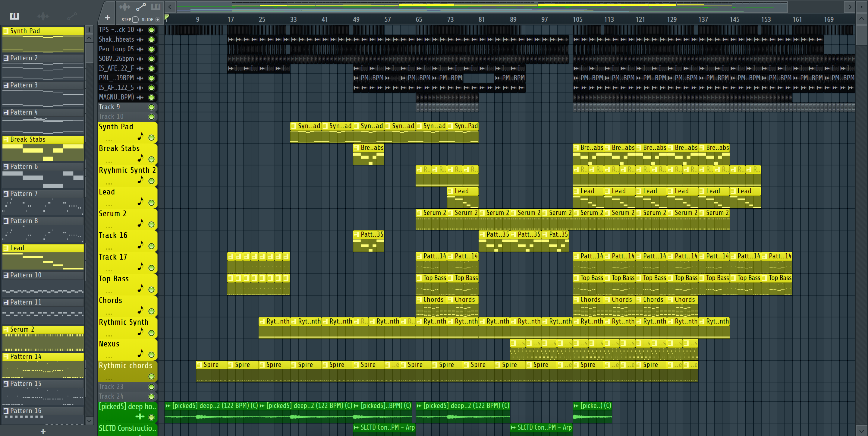Show pattern clips in the picker panel
This screenshot has height=436, width=868.
click(14, 16)
